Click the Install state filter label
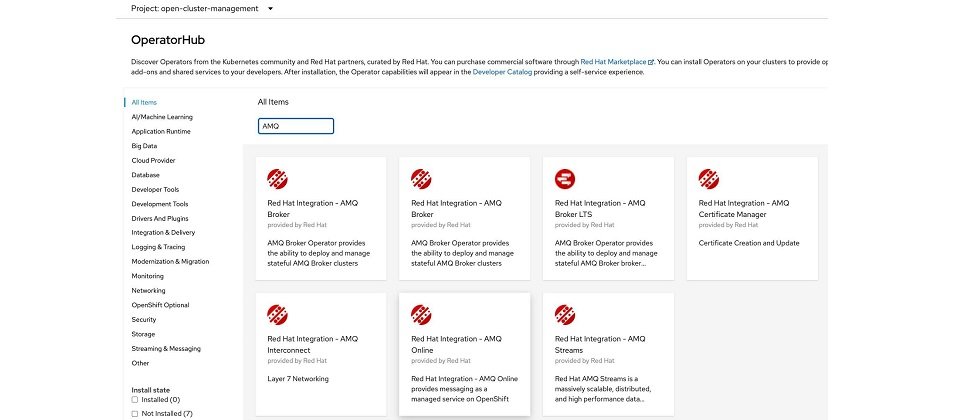 point(151,390)
